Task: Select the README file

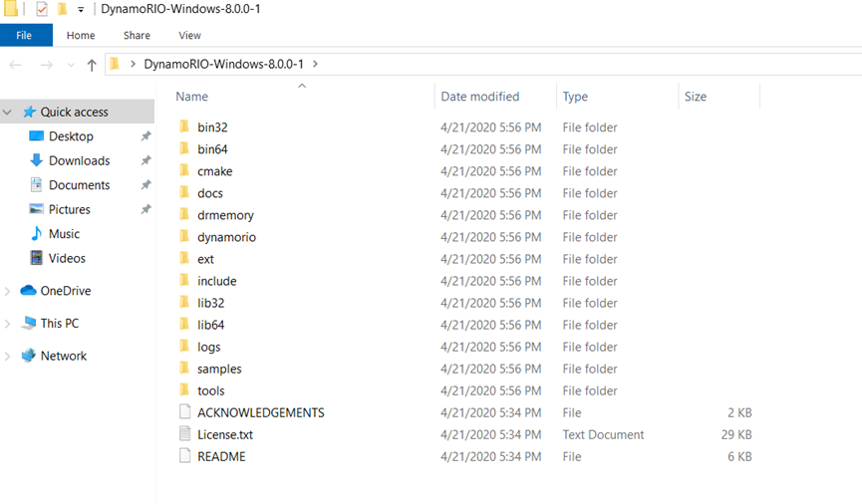Action: coord(221,457)
